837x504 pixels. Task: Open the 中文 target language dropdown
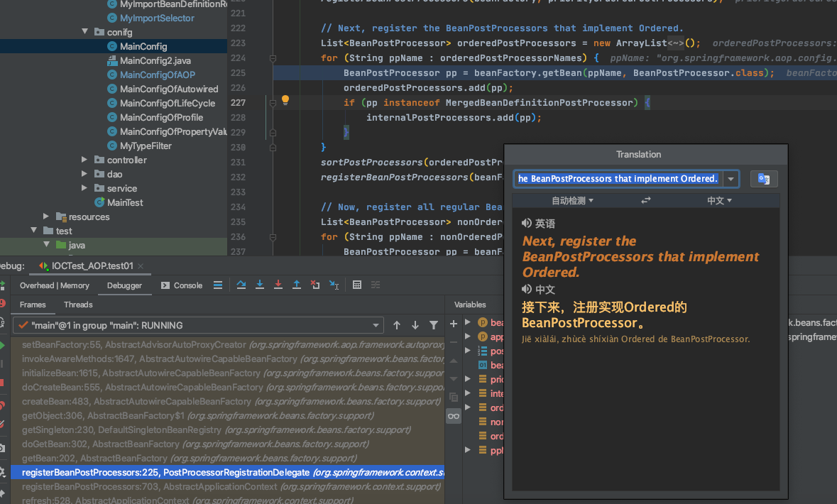(718, 201)
